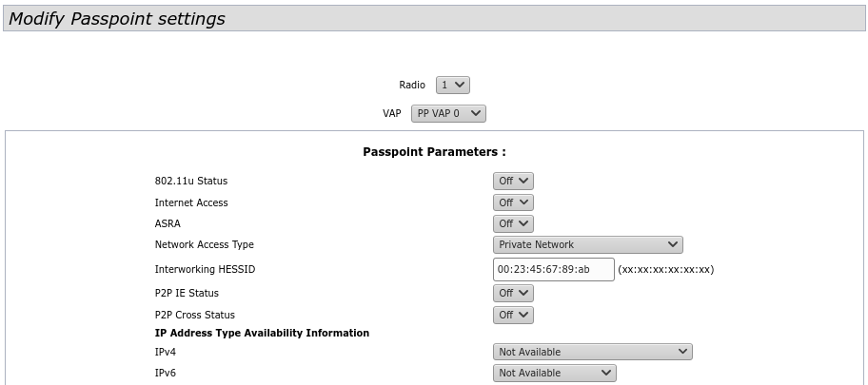868x385 pixels.
Task: Open the P2P IE Status dropdown
Action: coord(513,294)
